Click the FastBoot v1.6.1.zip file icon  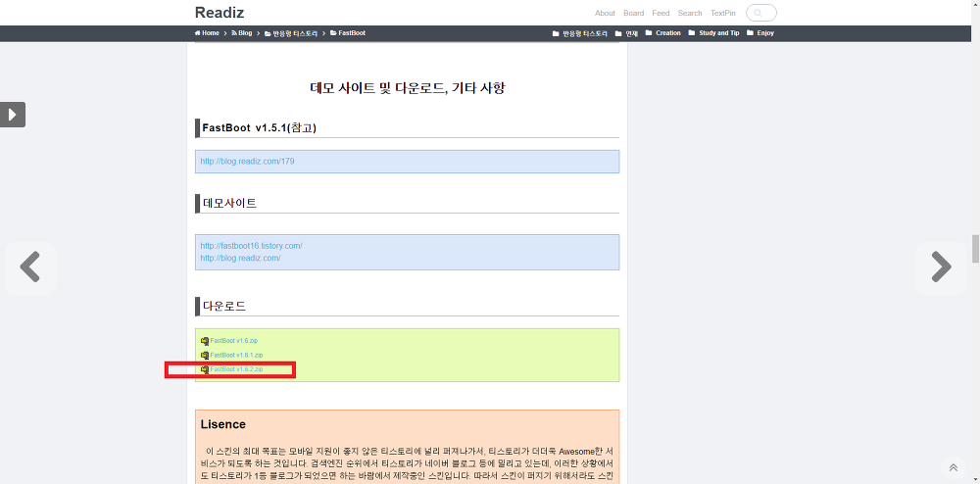click(205, 355)
